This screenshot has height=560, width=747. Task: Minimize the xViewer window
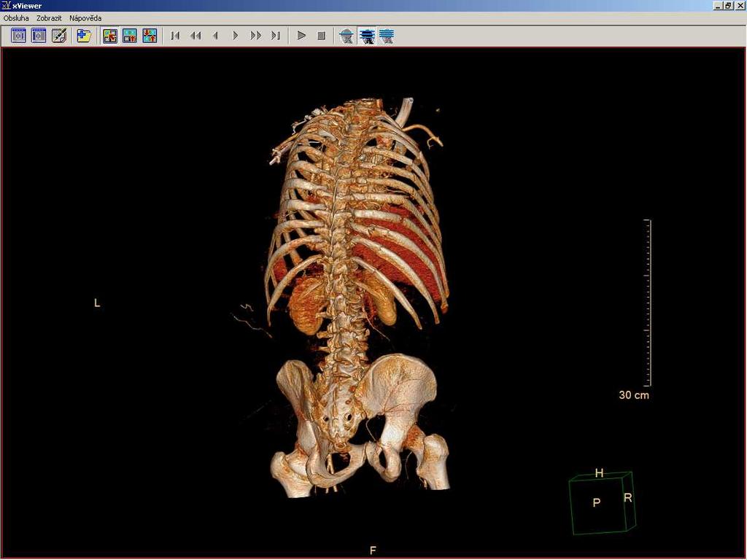point(718,6)
